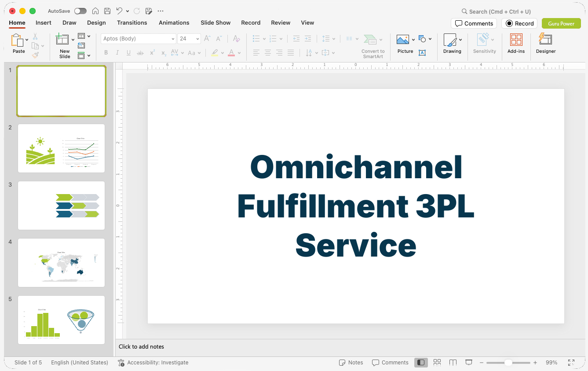Open the more options ellipsis in title bar
This screenshot has width=588, height=371.
[161, 11]
